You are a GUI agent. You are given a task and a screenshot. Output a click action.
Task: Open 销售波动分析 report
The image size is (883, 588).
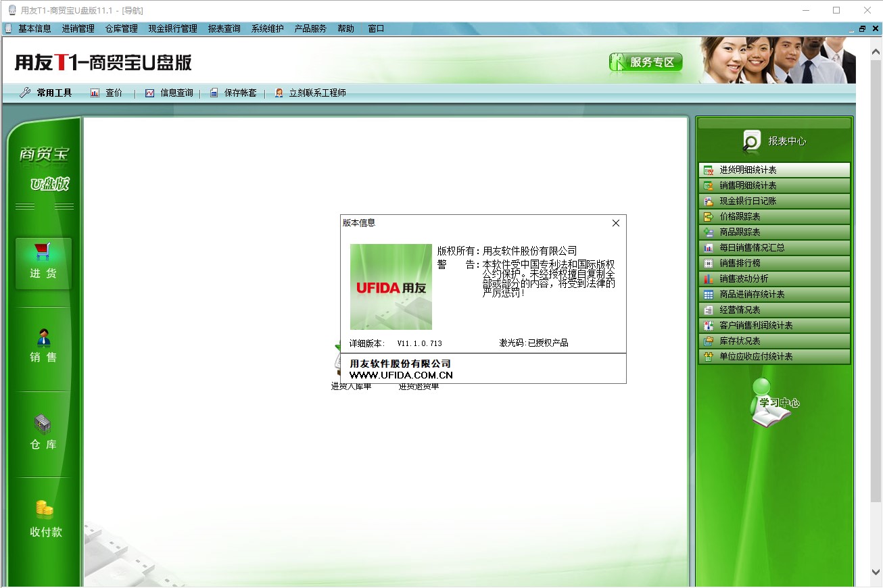pyautogui.click(x=774, y=278)
